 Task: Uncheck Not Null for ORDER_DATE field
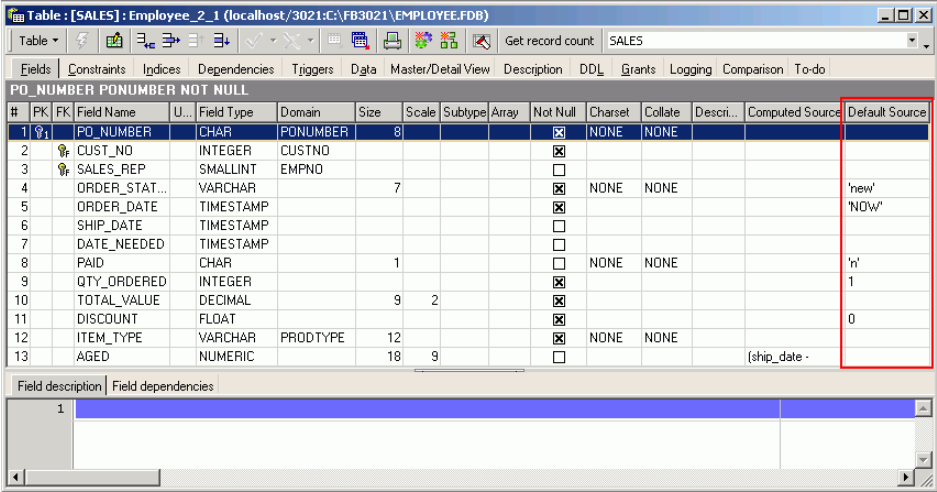tap(559, 207)
